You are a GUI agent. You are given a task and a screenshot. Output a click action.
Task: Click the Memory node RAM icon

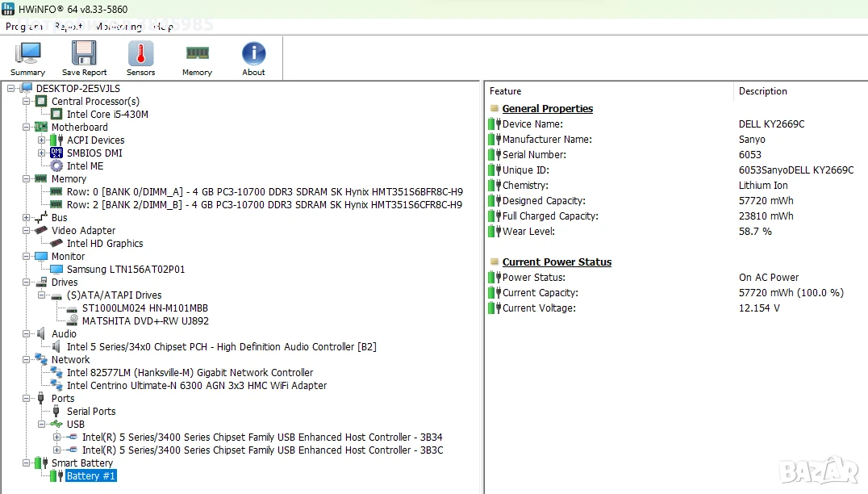pos(41,178)
